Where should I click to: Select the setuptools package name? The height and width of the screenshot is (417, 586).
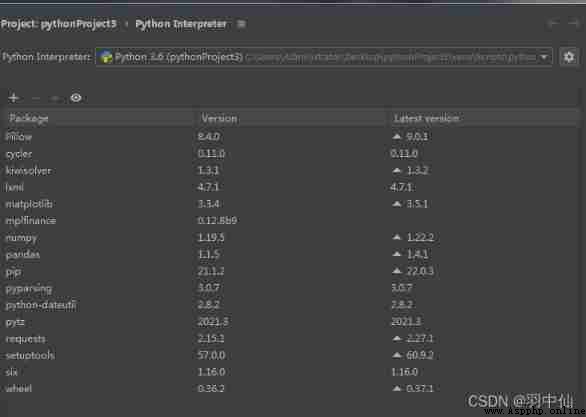[30, 356]
